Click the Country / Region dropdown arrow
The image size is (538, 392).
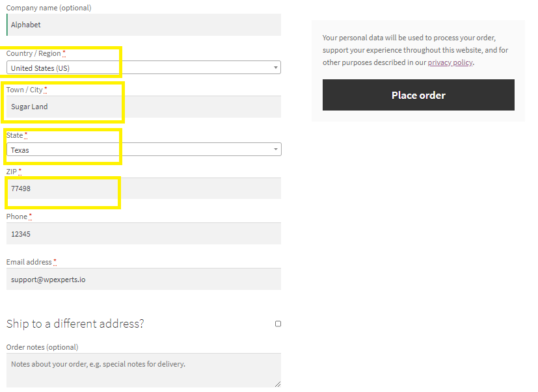[276, 68]
